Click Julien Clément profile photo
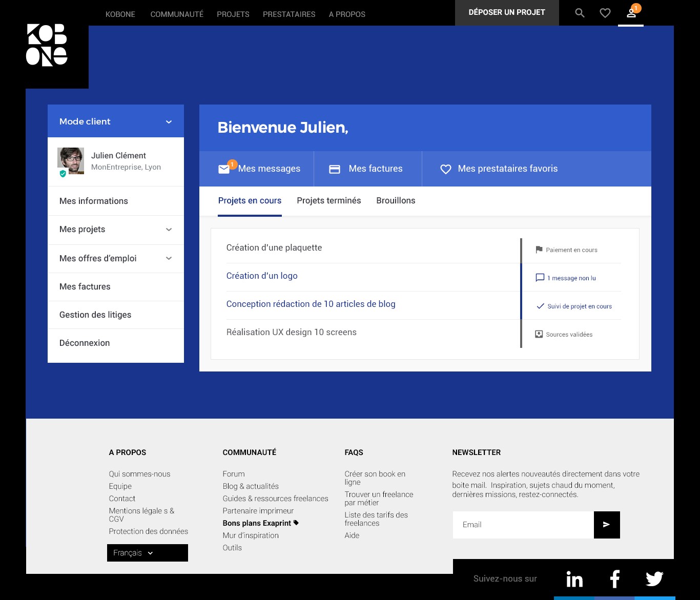 71,161
